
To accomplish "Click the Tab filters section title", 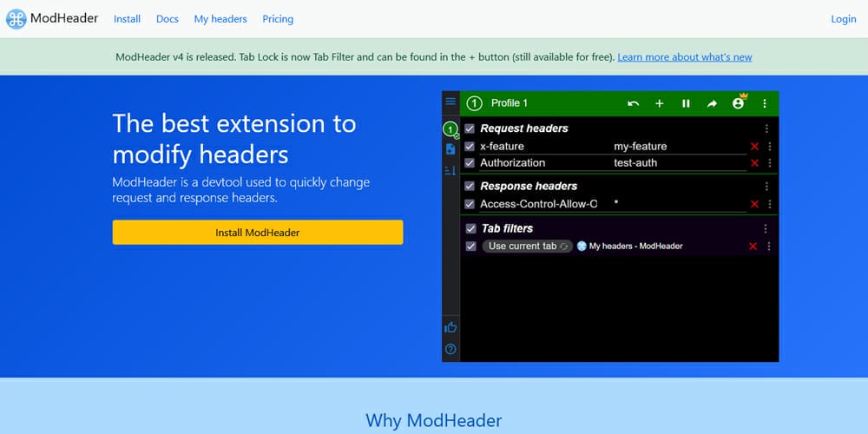I will [507, 228].
